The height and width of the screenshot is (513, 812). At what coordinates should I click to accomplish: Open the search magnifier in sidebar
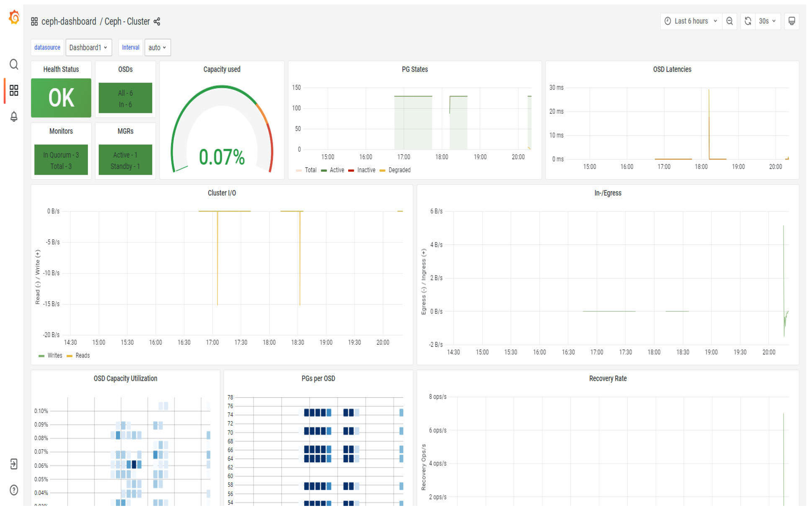click(14, 64)
